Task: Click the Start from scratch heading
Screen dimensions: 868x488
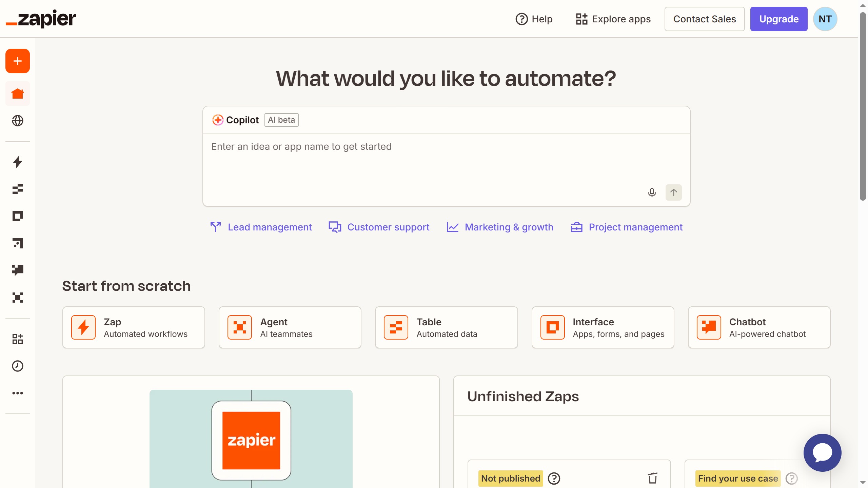Action: pos(126,286)
